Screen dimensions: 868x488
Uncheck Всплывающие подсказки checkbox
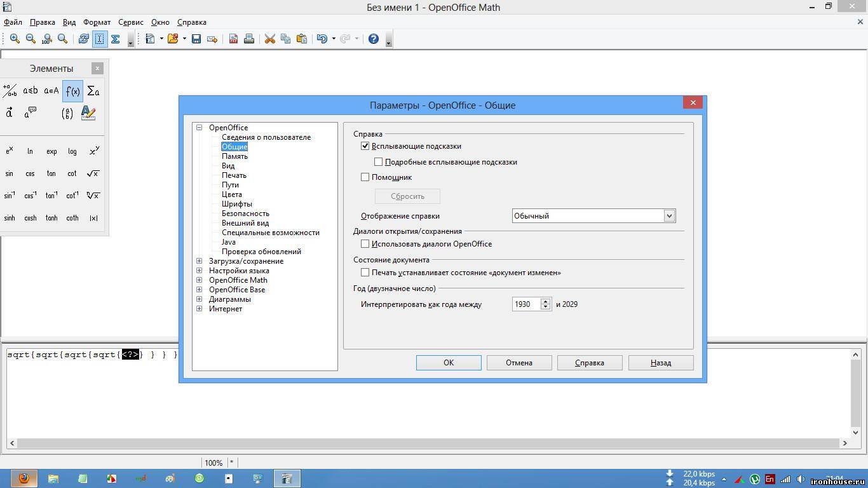[x=365, y=146]
